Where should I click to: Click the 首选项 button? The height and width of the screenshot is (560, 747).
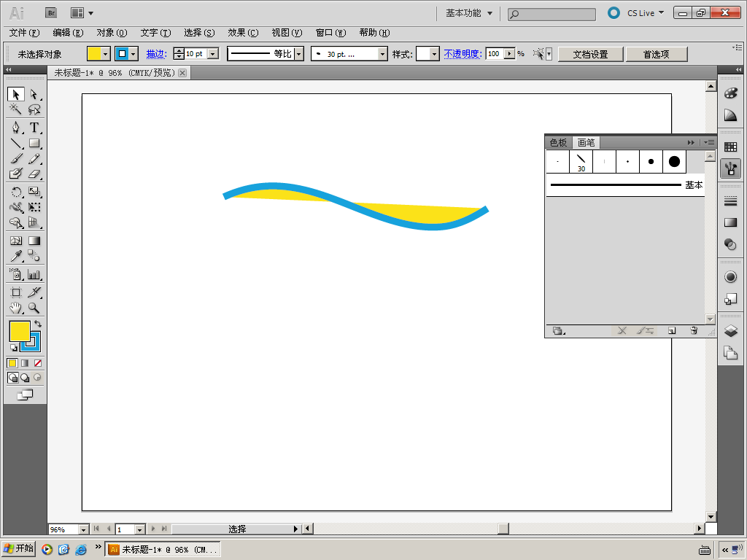click(657, 54)
